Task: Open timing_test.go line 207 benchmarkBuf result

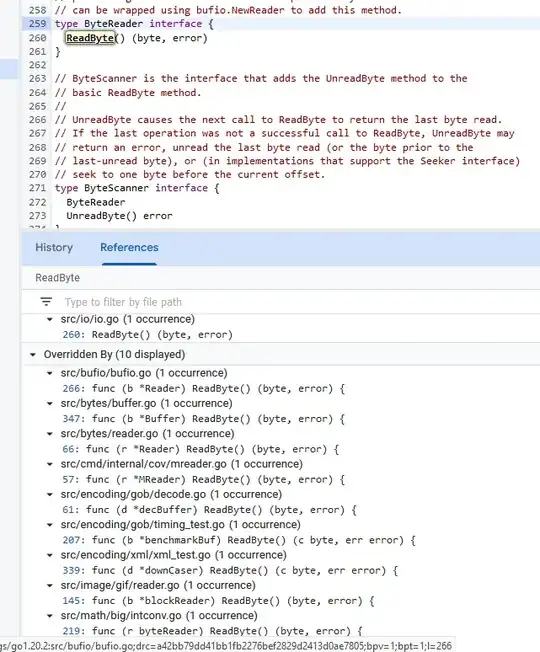Action: (239, 541)
